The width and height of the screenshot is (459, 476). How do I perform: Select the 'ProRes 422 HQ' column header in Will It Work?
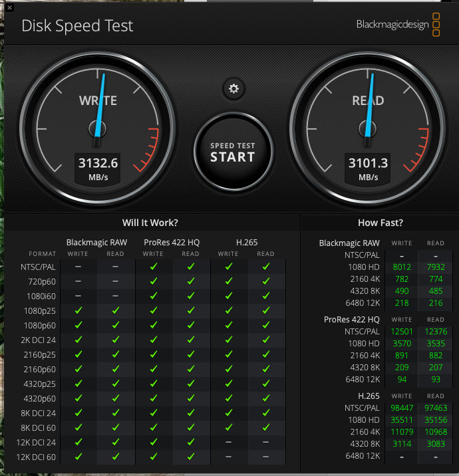[172, 242]
